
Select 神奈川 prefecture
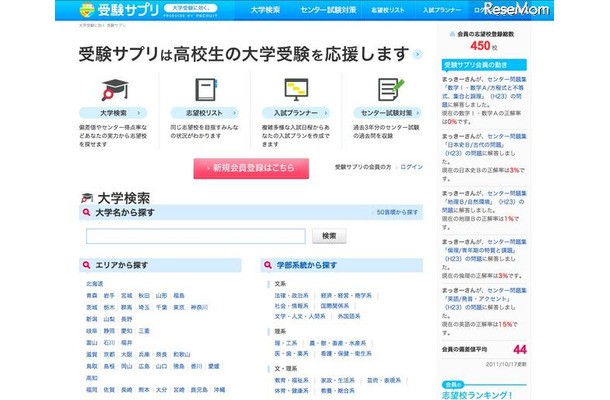coord(199,307)
